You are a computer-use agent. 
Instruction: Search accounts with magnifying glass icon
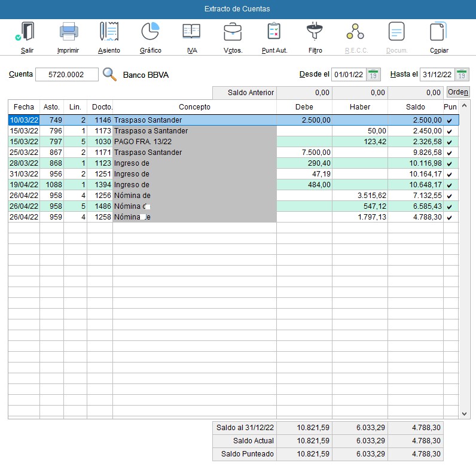pos(109,74)
